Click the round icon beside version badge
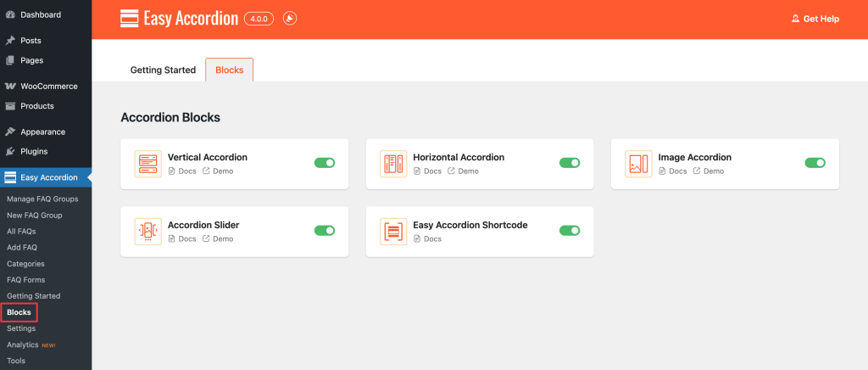The image size is (868, 370). click(x=290, y=19)
